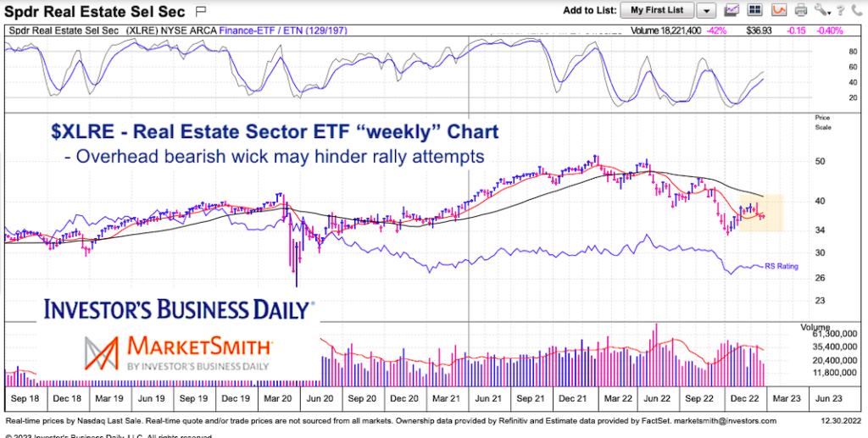Add symbol to My First List
Screen dimensions: 868x438
[x=657, y=10]
